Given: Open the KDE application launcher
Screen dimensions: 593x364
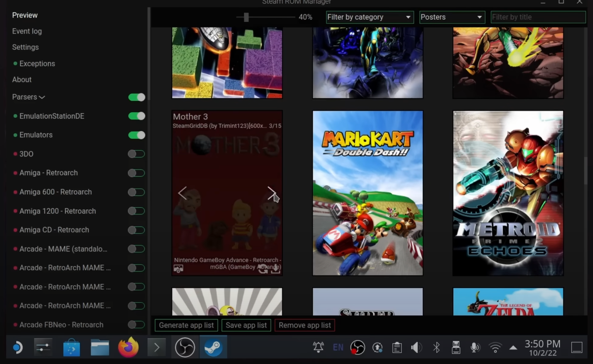Looking at the screenshot, I should (x=18, y=347).
